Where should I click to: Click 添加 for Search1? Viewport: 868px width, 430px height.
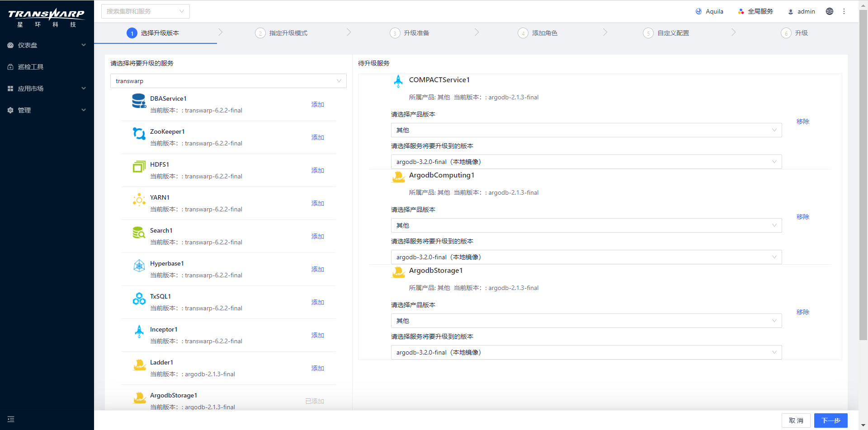point(318,236)
